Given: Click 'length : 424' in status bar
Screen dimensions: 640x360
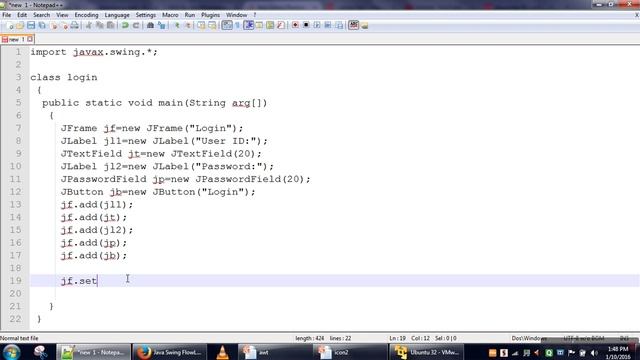Looking at the screenshot, I should click(x=310, y=338).
